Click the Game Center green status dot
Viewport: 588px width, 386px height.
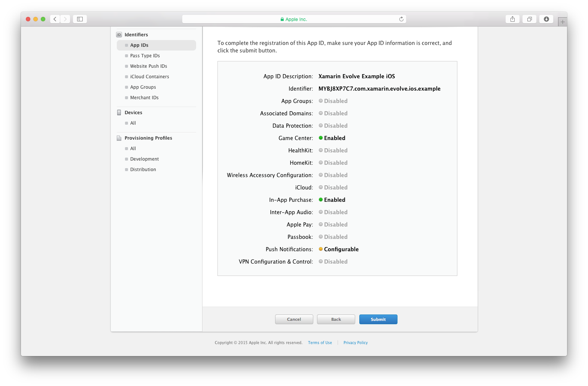point(321,138)
